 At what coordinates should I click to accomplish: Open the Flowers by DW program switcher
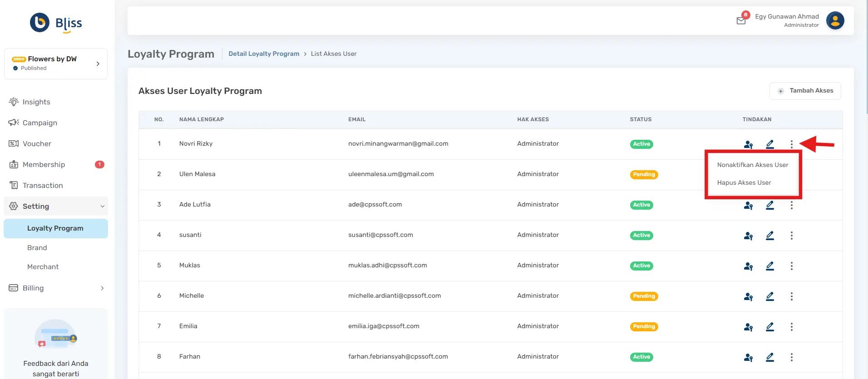click(56, 64)
